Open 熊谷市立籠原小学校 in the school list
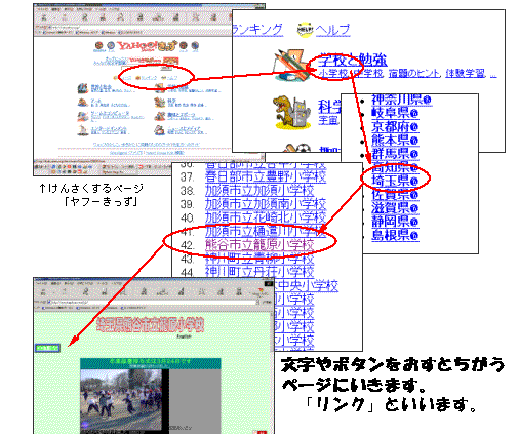The image size is (518, 434). point(260,245)
